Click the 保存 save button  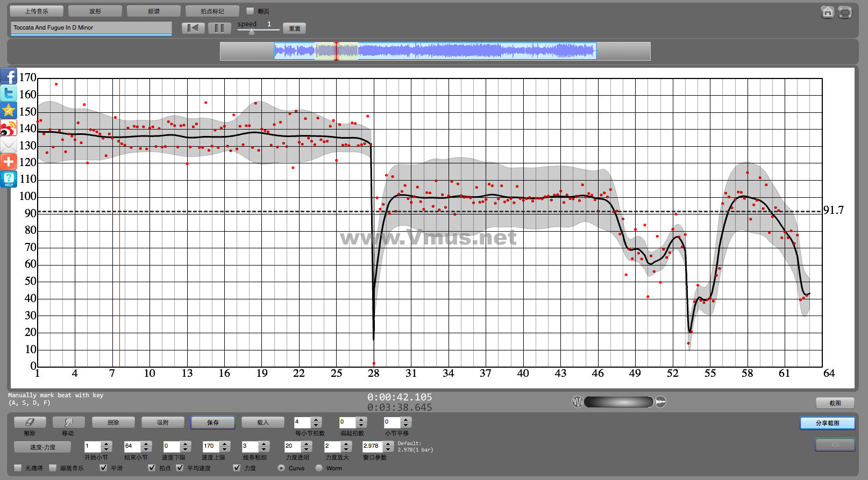[213, 422]
